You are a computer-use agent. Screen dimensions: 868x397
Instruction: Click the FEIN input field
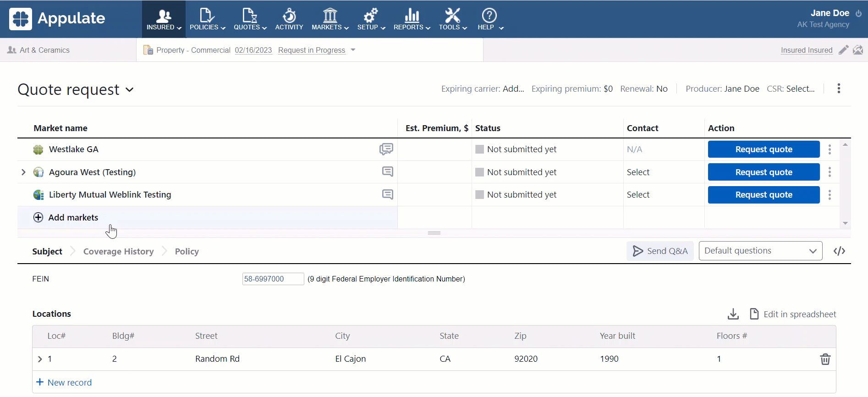(x=273, y=279)
